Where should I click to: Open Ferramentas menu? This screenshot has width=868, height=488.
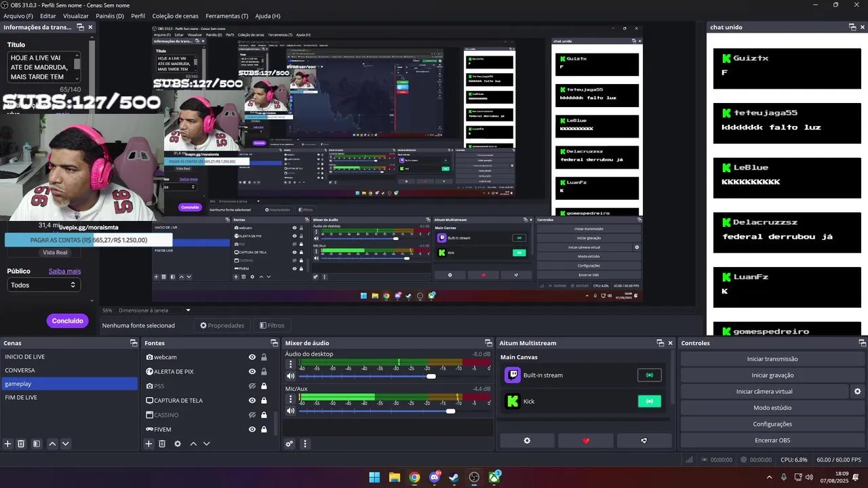pos(227,16)
